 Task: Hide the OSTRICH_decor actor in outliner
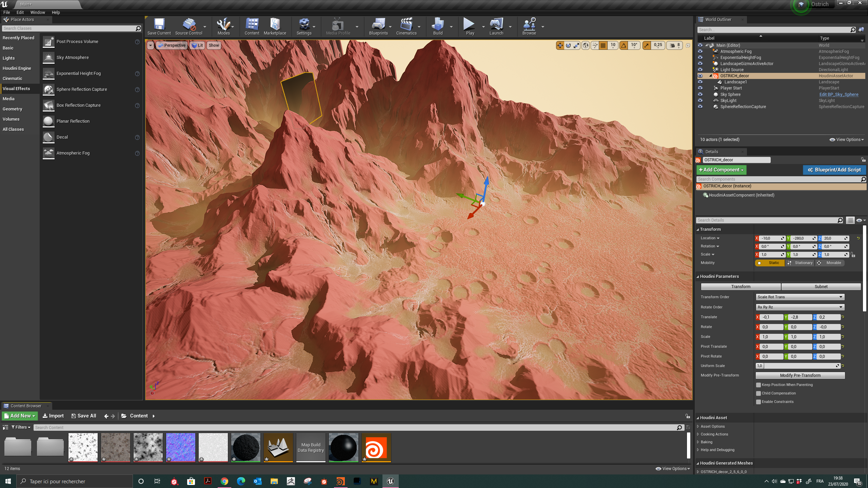pos(700,76)
